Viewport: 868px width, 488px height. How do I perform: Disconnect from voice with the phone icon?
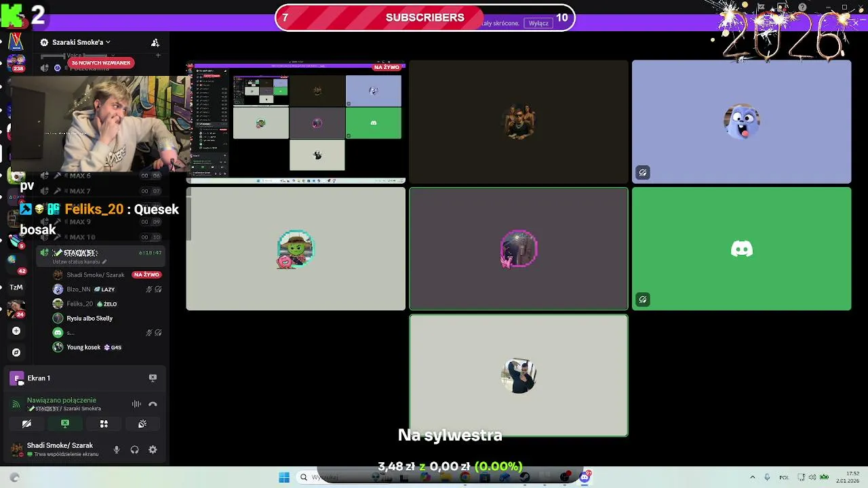pyautogui.click(x=153, y=404)
